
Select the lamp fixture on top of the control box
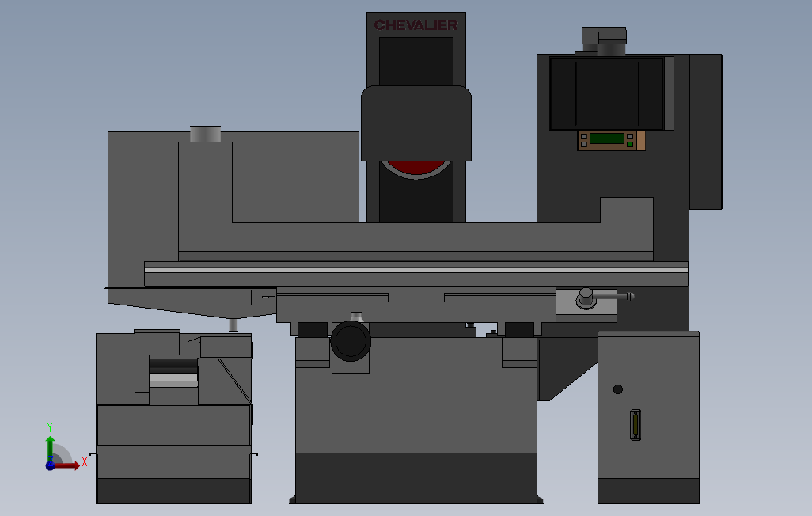click(605, 41)
